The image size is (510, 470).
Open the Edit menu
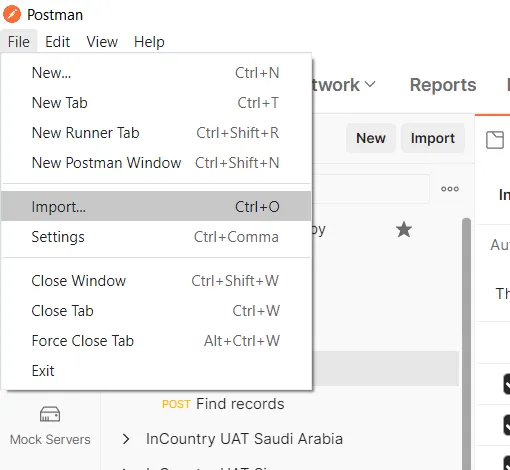pos(57,42)
